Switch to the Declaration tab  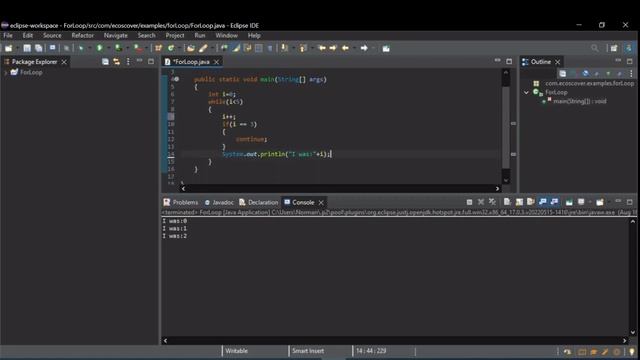tap(258, 202)
